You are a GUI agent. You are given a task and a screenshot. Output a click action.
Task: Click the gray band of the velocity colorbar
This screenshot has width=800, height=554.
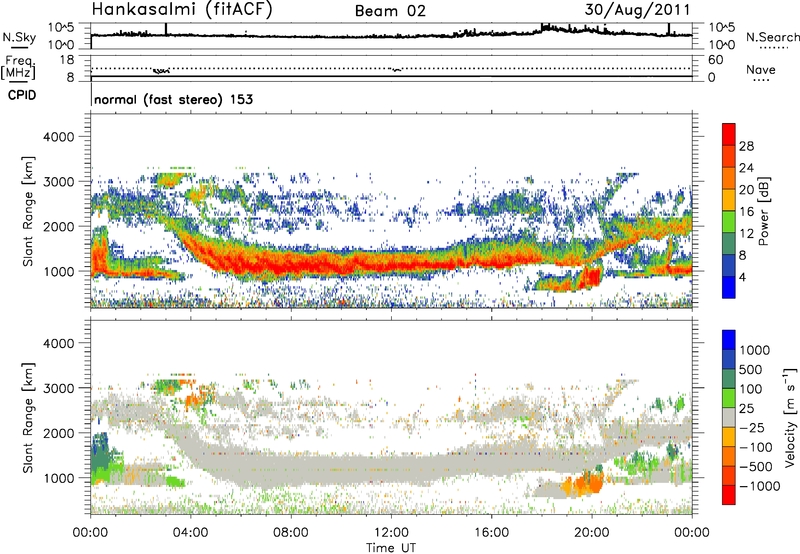click(x=729, y=418)
